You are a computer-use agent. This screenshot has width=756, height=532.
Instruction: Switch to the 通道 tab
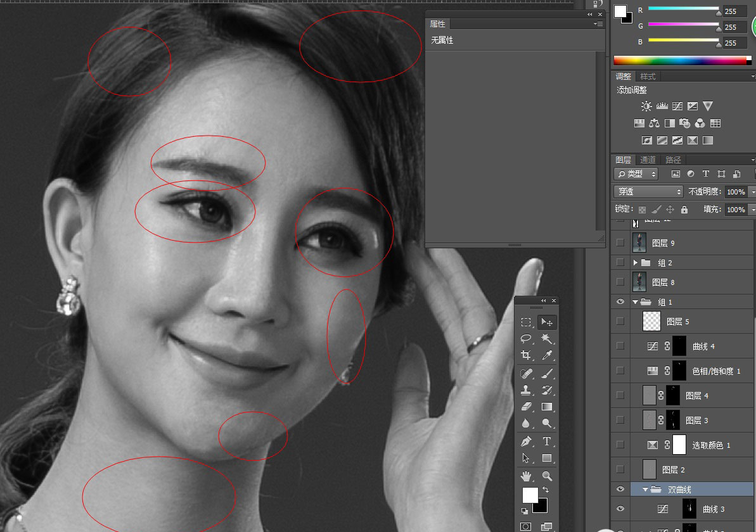(x=648, y=160)
